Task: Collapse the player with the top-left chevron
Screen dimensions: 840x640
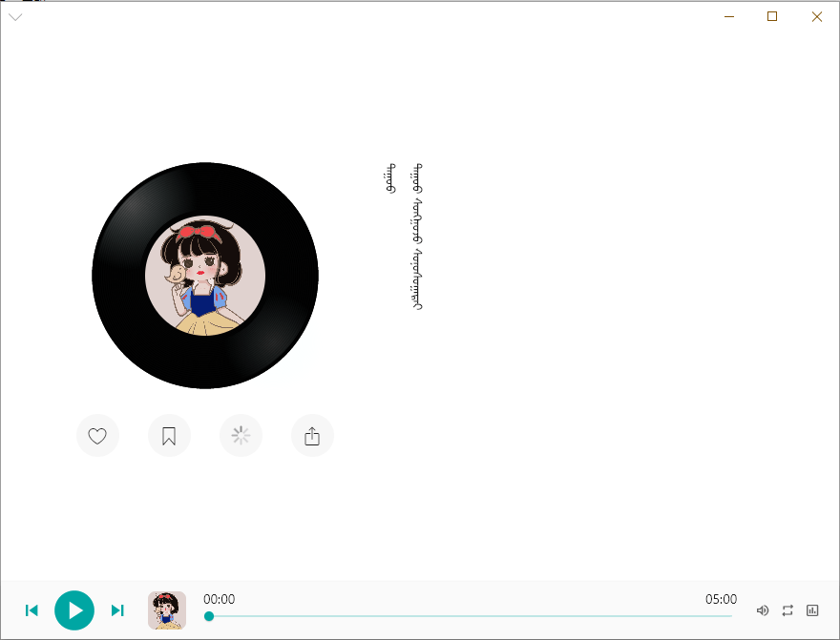Action: (x=15, y=16)
